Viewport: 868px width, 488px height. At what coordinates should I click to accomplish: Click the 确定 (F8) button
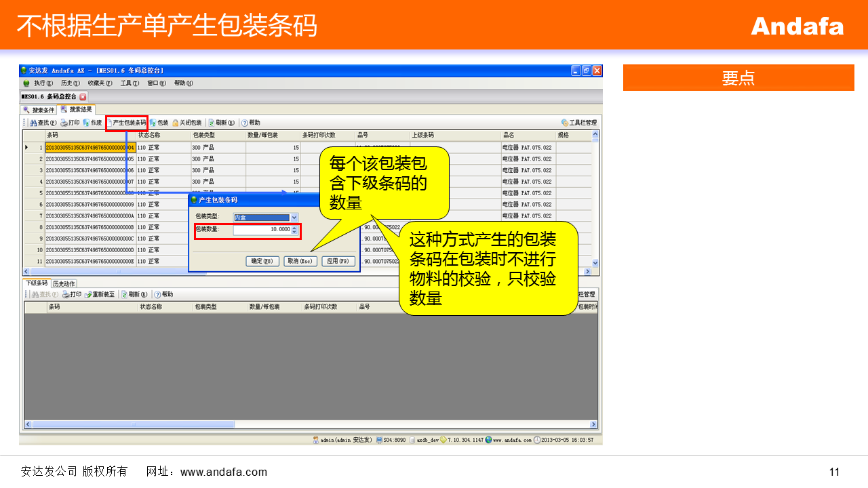coord(262,261)
